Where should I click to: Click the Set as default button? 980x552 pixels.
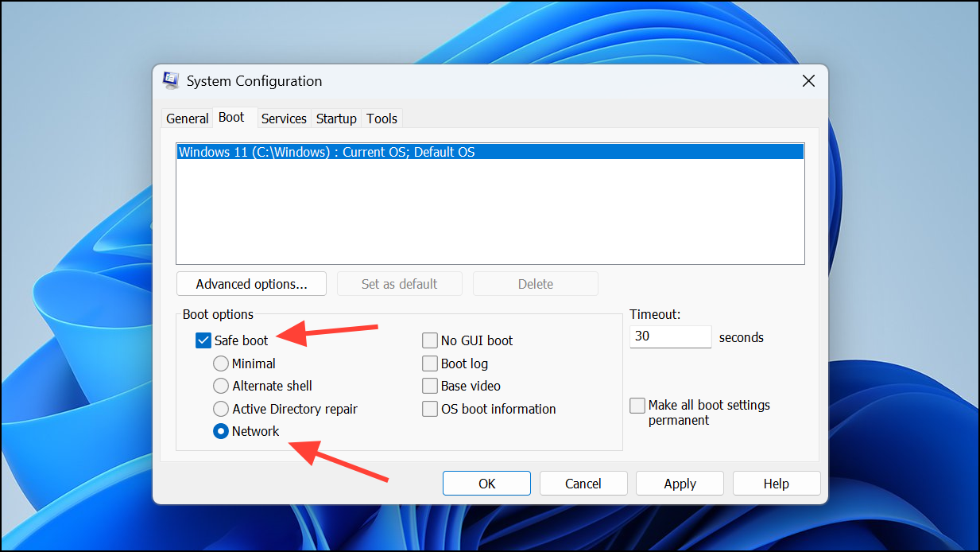pos(399,283)
